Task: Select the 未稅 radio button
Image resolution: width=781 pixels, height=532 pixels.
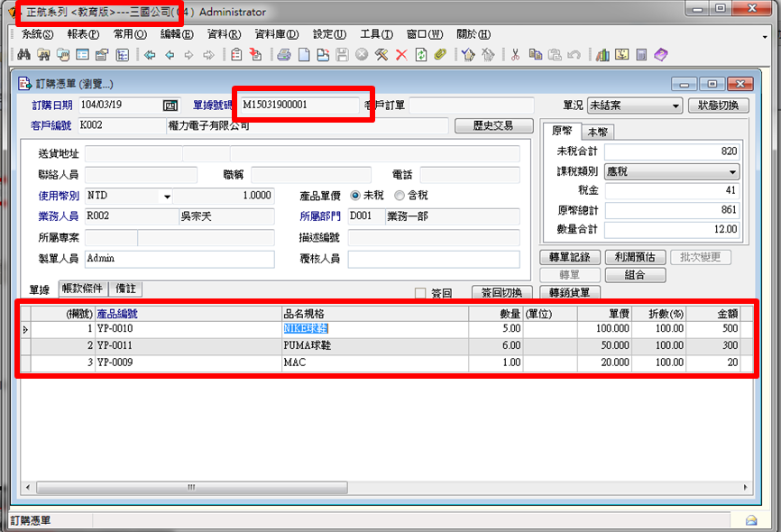Action: click(355, 196)
